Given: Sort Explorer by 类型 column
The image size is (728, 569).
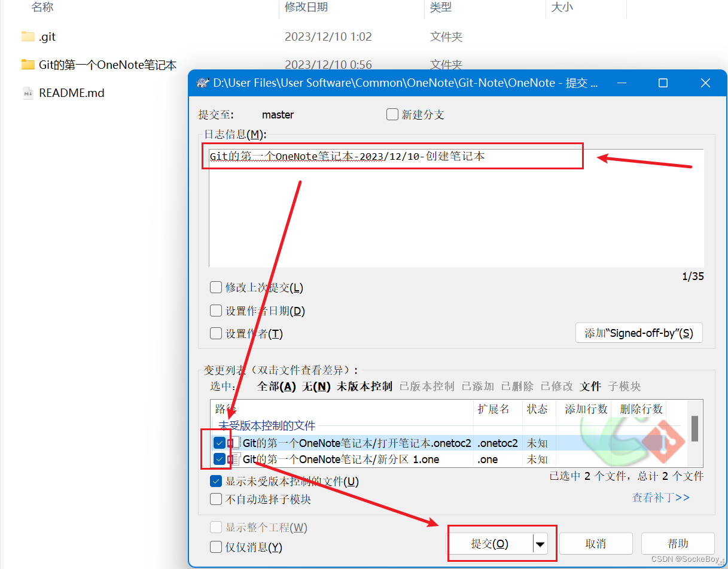Looking at the screenshot, I should coord(441,7).
